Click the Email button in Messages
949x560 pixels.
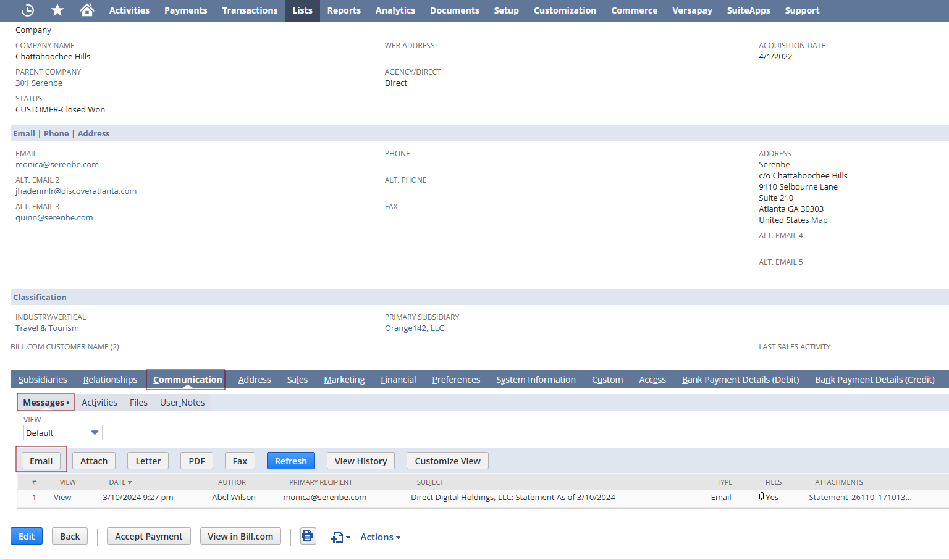(41, 461)
